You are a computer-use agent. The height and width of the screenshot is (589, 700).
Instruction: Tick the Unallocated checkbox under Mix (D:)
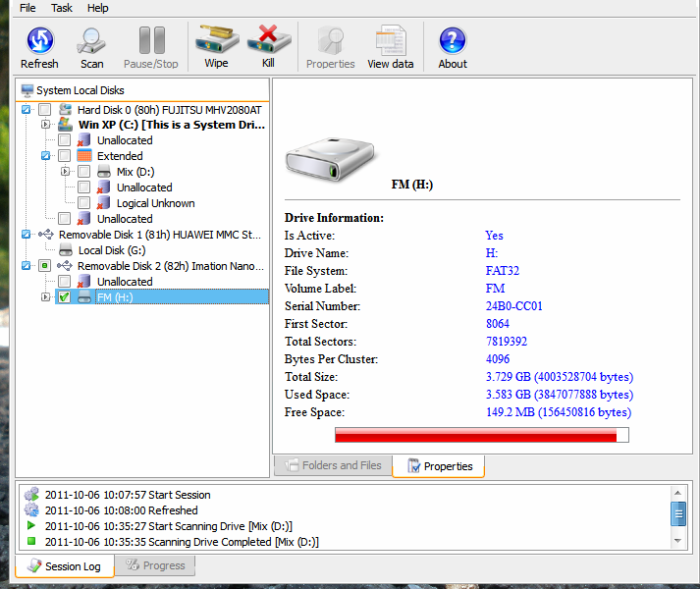point(83,187)
